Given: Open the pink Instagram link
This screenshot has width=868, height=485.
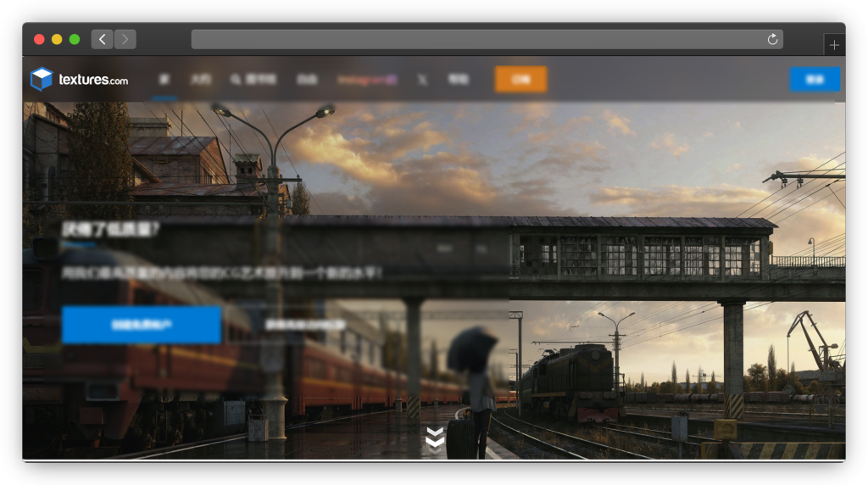Looking at the screenshot, I should [367, 80].
